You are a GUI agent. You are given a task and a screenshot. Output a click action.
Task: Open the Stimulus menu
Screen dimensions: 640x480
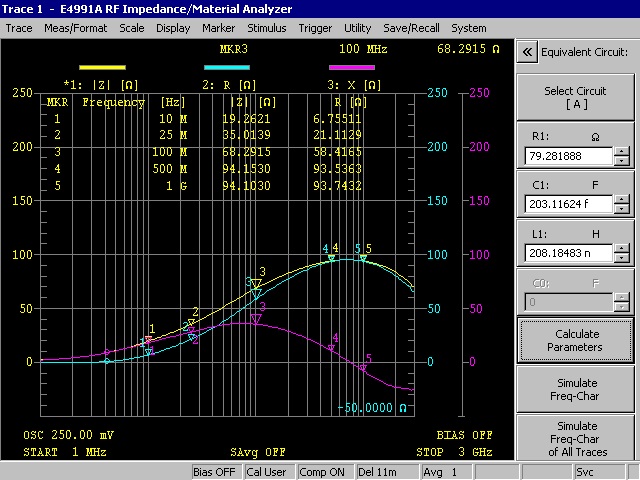[267, 28]
